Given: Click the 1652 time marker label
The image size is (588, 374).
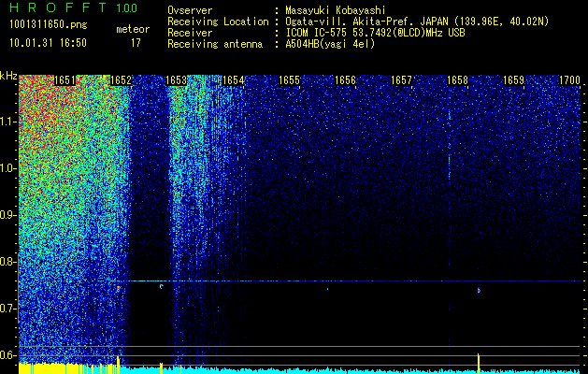Looking at the screenshot, I should coord(121,80).
